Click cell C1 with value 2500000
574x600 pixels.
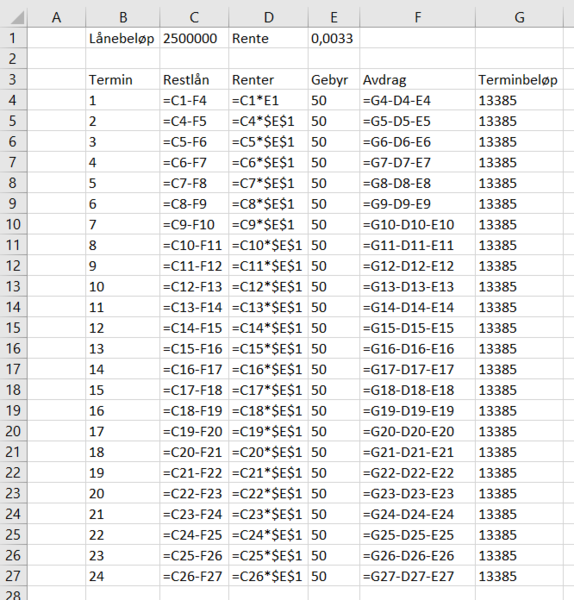pyautogui.click(x=194, y=38)
